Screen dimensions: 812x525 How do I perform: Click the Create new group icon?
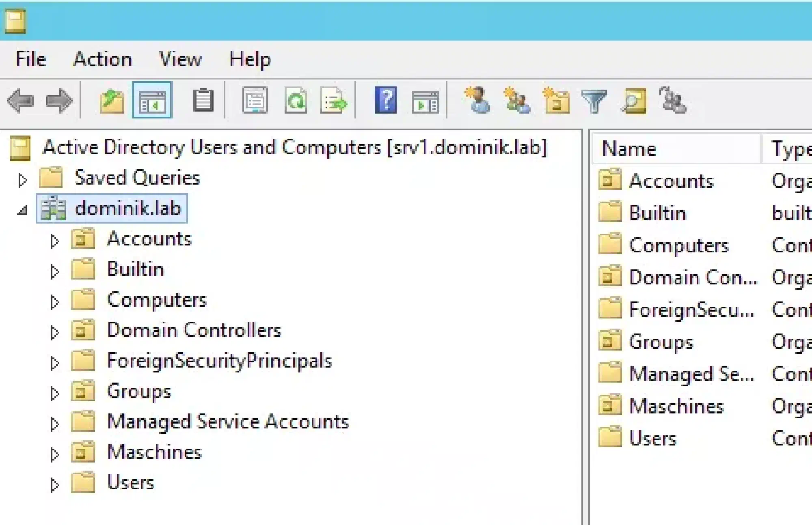coord(517,100)
